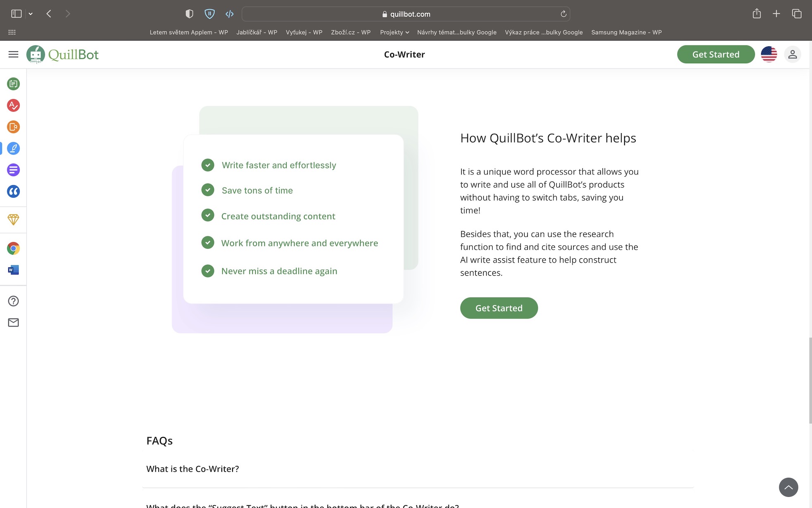
Task: Open the US flag language selector
Action: coord(769,54)
